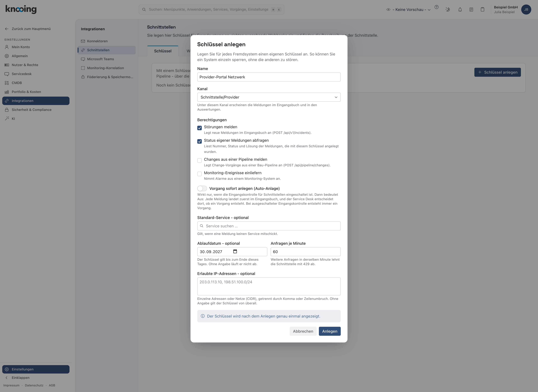Click the help question mark icon
The height and width of the screenshot is (392, 538).
point(436,7)
